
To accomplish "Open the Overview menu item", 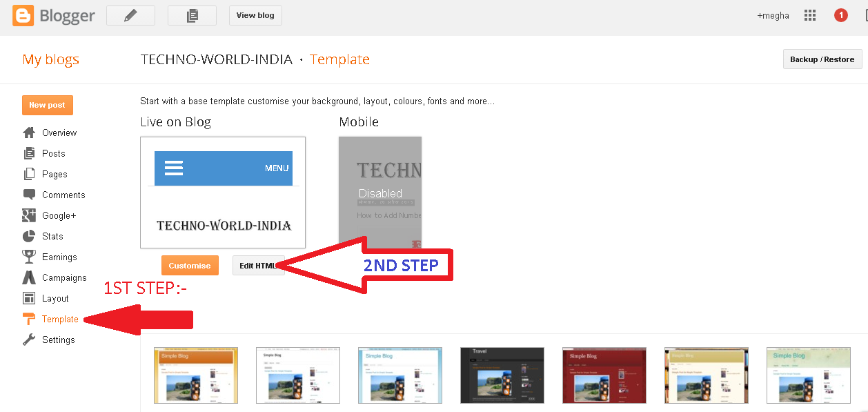I will [x=59, y=133].
